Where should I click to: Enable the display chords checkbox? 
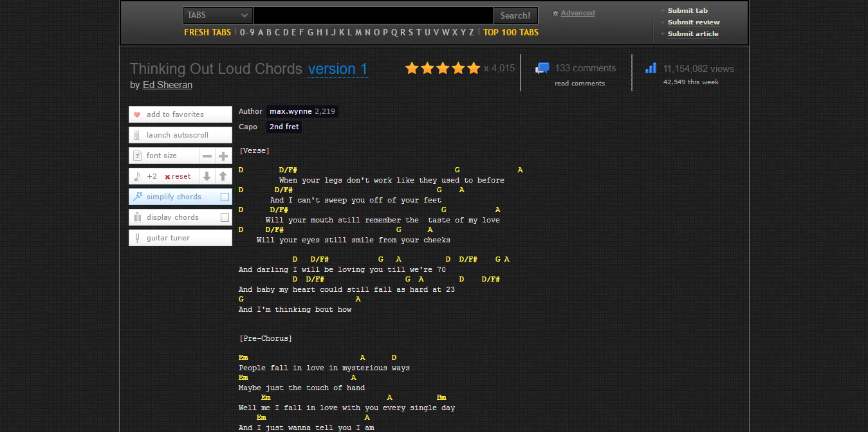pos(225,217)
